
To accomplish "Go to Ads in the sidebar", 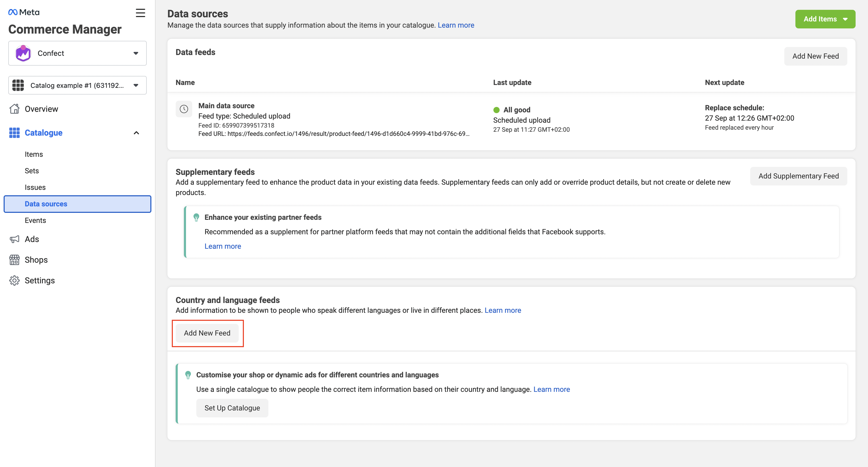I will (32, 239).
